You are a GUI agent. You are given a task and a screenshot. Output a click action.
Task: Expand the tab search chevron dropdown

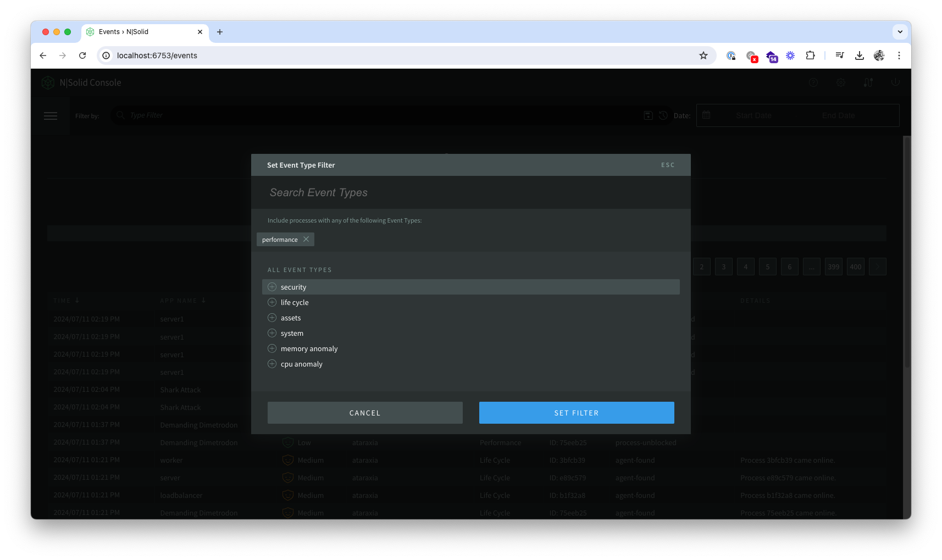click(900, 32)
